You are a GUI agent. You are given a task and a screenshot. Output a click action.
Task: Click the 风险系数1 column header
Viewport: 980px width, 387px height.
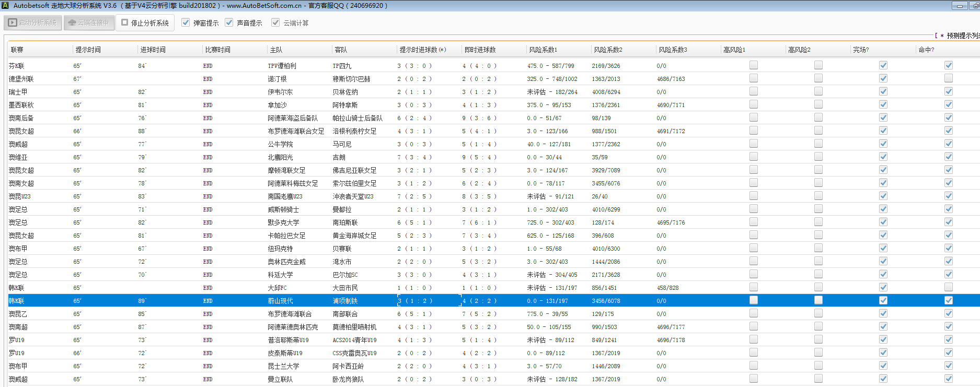click(543, 50)
